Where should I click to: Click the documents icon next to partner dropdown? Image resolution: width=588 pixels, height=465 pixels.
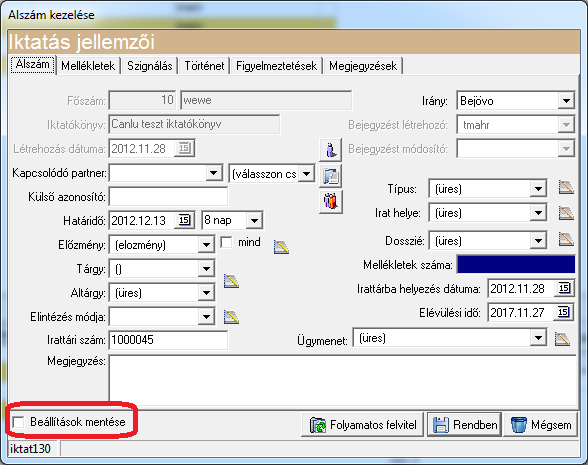coord(331,176)
